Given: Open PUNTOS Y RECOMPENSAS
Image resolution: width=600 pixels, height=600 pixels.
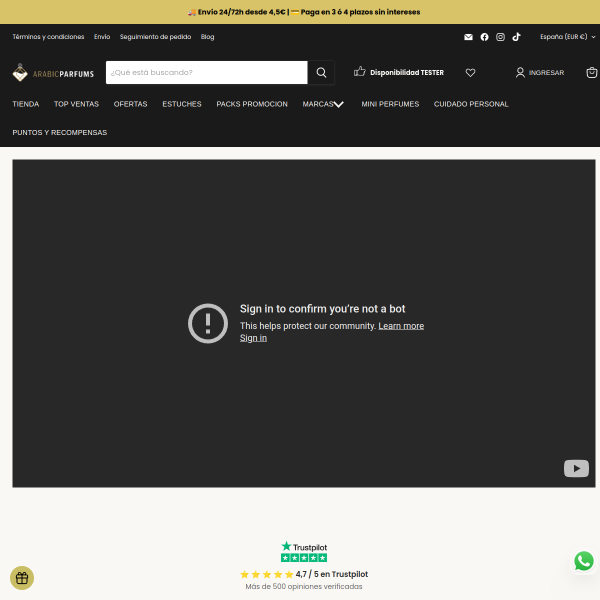Looking at the screenshot, I should pyautogui.click(x=60, y=132).
